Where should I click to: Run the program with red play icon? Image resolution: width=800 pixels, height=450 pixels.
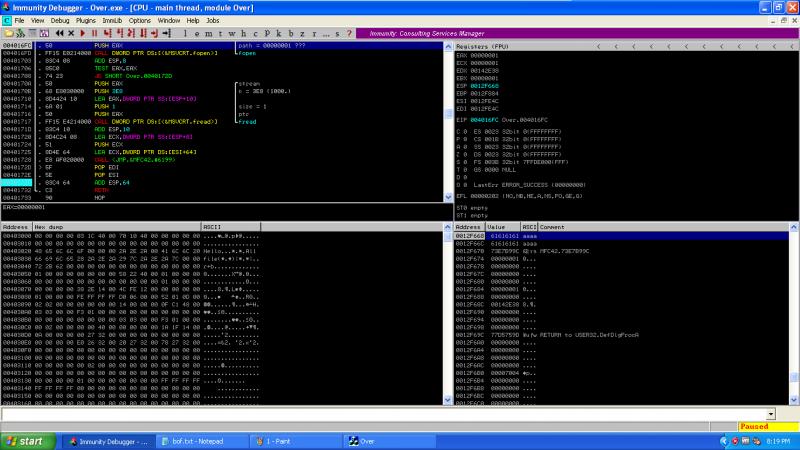tap(83, 33)
